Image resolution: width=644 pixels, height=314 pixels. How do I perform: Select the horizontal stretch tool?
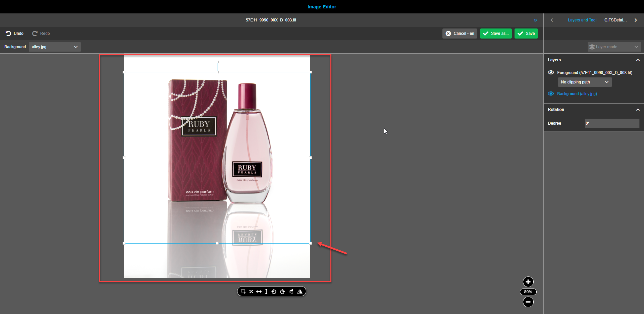tap(259, 291)
